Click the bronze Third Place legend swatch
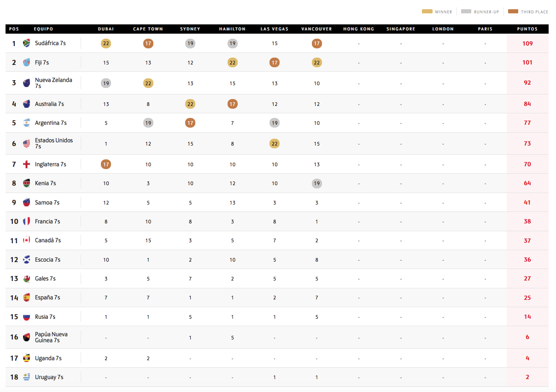 [513, 12]
